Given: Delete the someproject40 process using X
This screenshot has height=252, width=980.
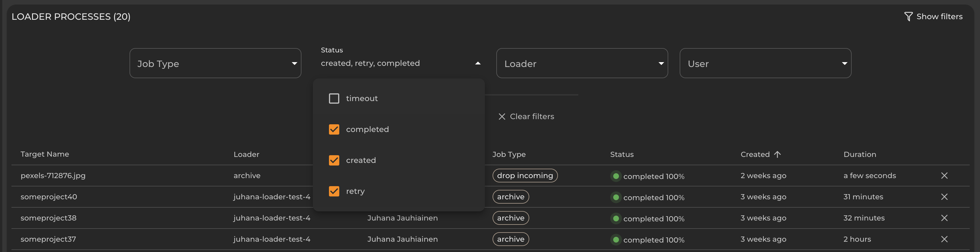Looking at the screenshot, I should tap(944, 197).
